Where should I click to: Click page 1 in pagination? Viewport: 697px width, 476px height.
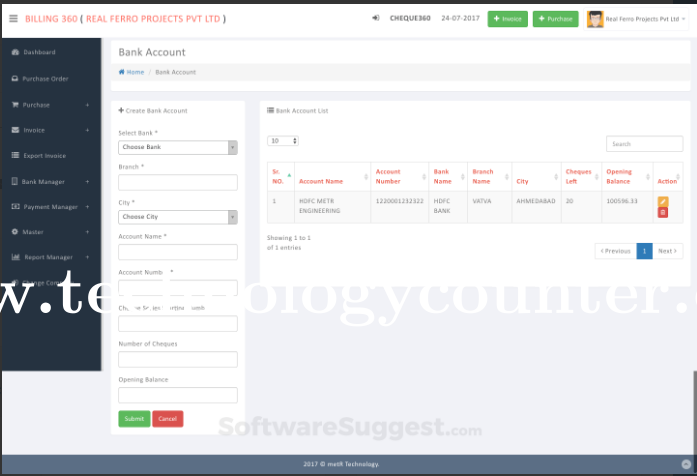[x=644, y=251]
